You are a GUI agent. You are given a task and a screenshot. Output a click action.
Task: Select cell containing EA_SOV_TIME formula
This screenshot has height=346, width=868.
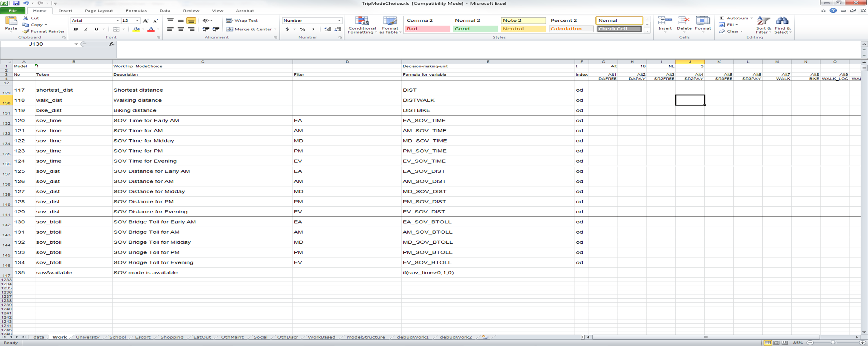click(x=424, y=120)
